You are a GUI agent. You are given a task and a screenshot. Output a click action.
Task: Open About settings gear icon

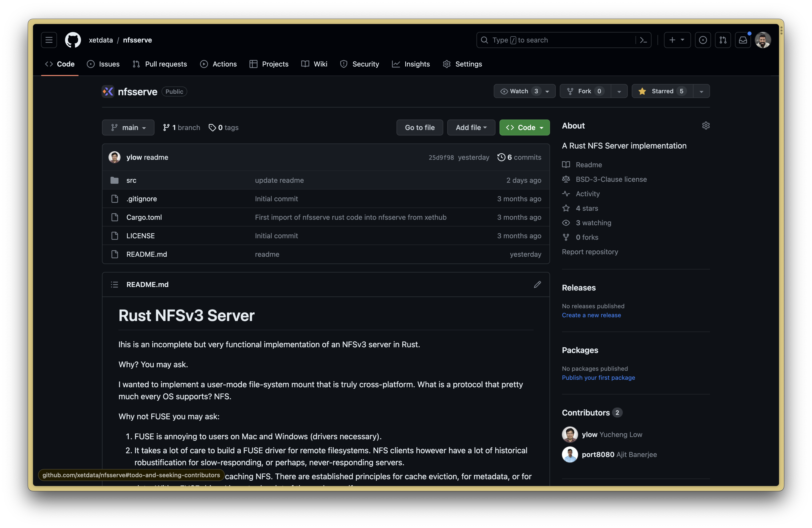point(706,125)
